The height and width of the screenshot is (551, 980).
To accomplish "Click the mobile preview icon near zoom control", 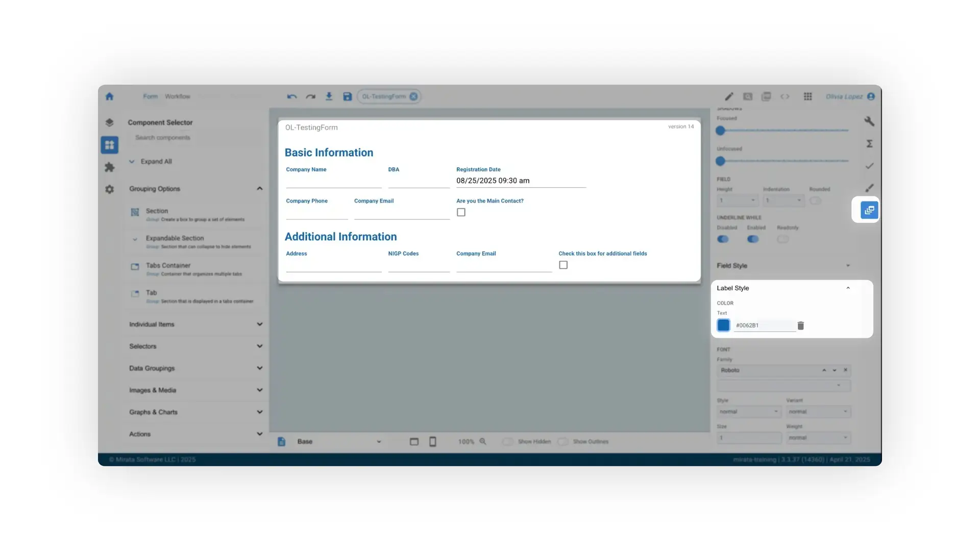I will 432,441.
